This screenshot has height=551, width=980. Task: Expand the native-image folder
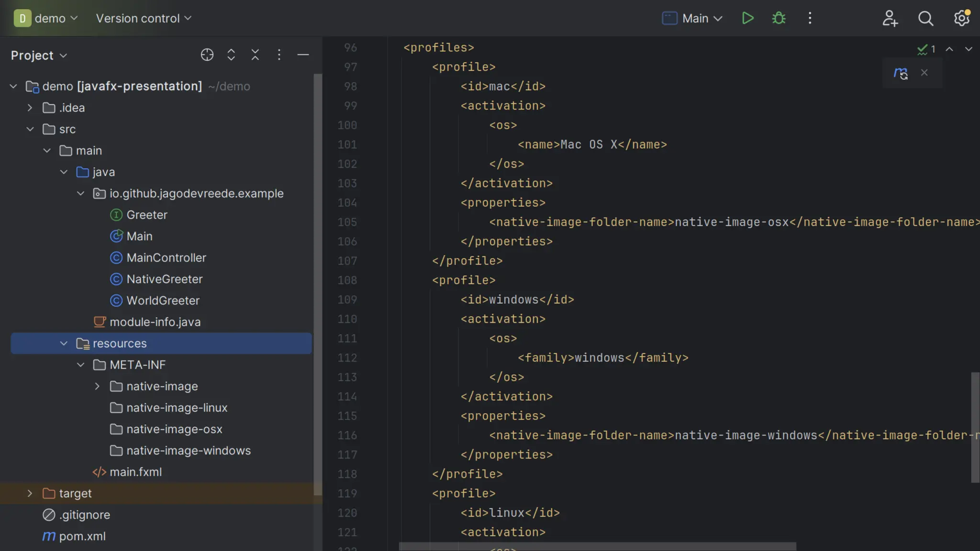pyautogui.click(x=97, y=386)
